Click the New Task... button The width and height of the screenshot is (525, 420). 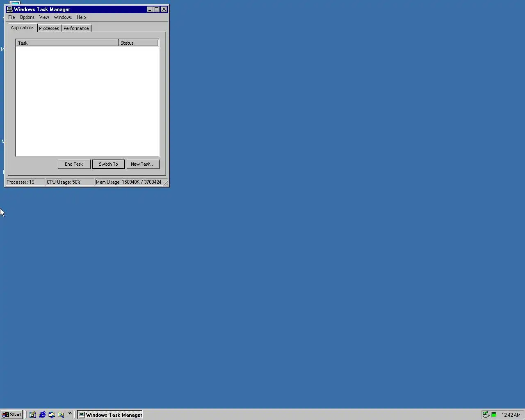(x=143, y=164)
